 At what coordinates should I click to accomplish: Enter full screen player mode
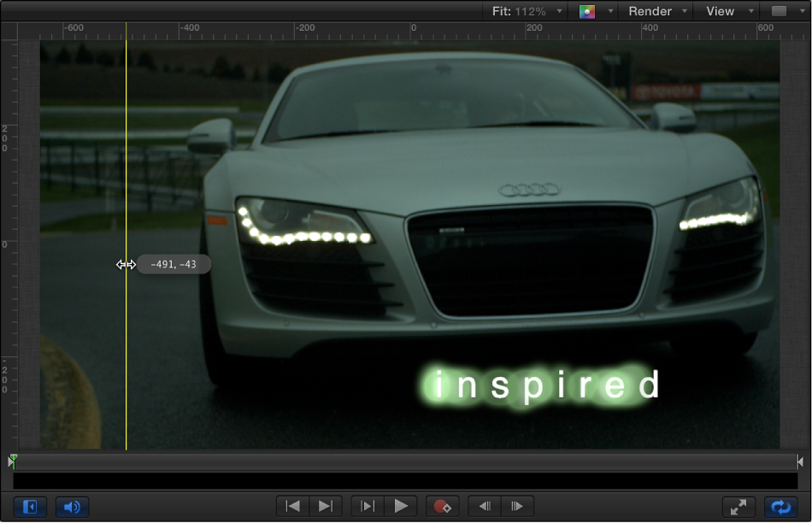point(738,507)
